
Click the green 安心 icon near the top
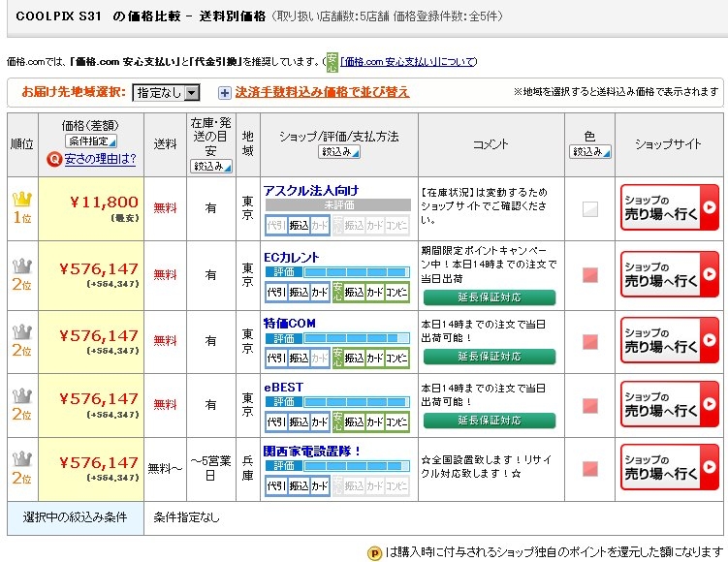coord(332,62)
